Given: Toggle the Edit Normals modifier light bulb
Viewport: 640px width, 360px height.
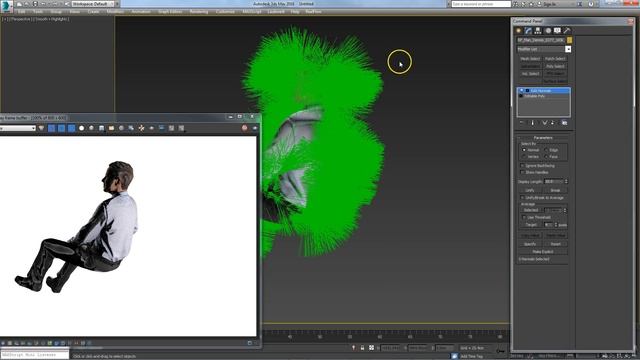Looking at the screenshot, I should point(521,90).
